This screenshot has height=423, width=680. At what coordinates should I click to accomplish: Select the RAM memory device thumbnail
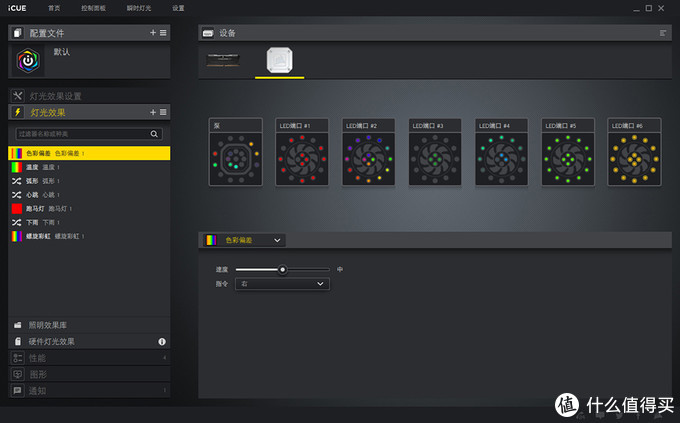pyautogui.click(x=223, y=60)
